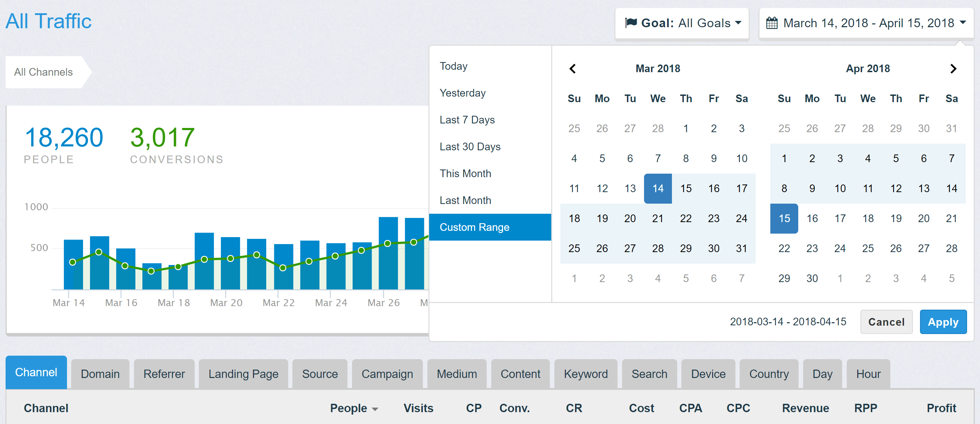This screenshot has height=424, width=980.
Task: Choose the Last Month preset
Action: click(465, 200)
